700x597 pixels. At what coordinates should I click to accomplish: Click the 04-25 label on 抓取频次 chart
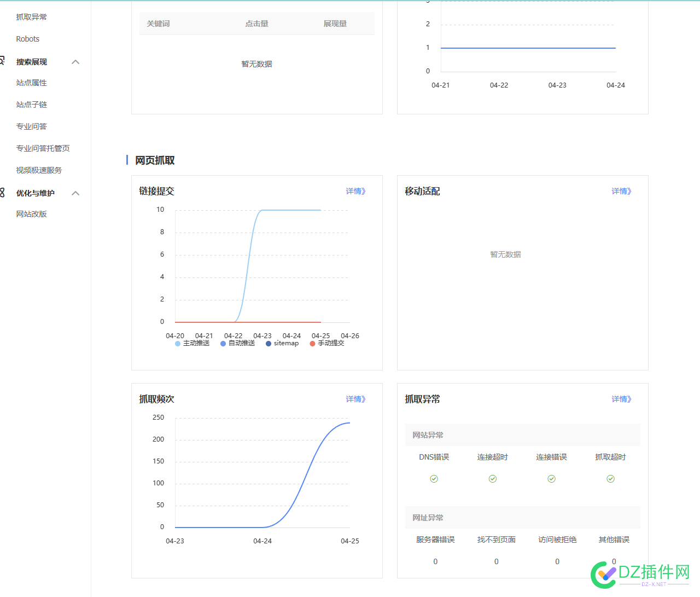click(350, 541)
